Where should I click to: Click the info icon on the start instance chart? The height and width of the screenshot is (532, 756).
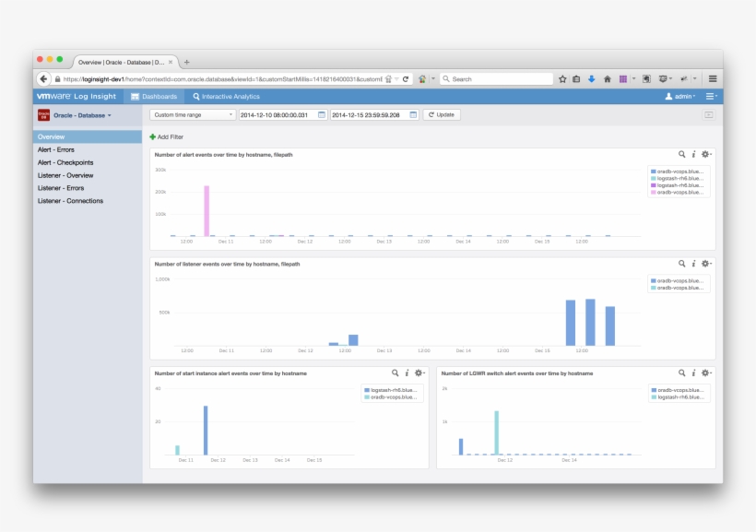point(407,372)
